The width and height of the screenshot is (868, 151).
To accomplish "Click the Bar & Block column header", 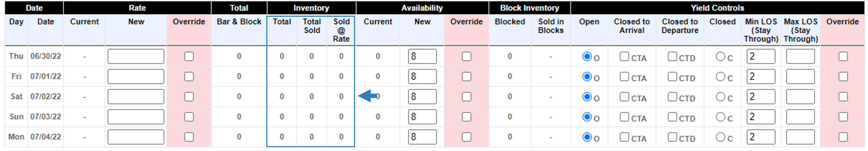I will click(239, 22).
